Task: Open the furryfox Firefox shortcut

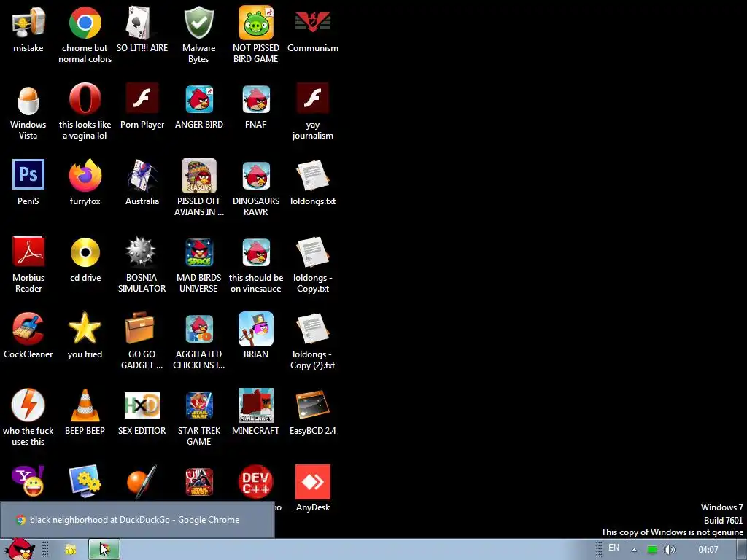Action: 85,176
